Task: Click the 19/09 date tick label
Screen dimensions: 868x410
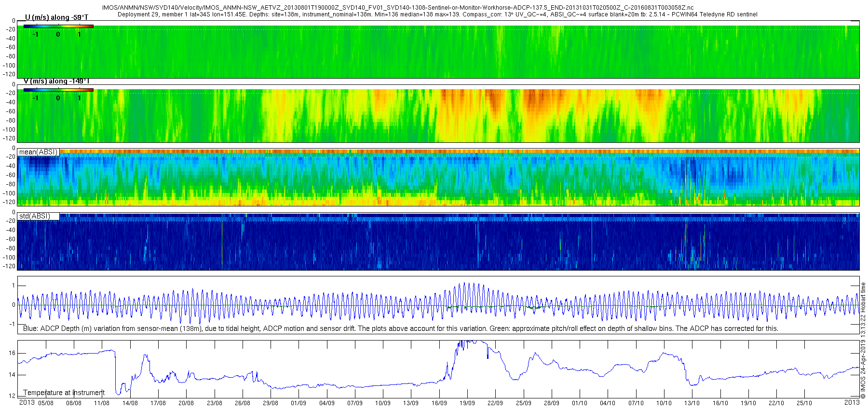Action: pos(467,403)
